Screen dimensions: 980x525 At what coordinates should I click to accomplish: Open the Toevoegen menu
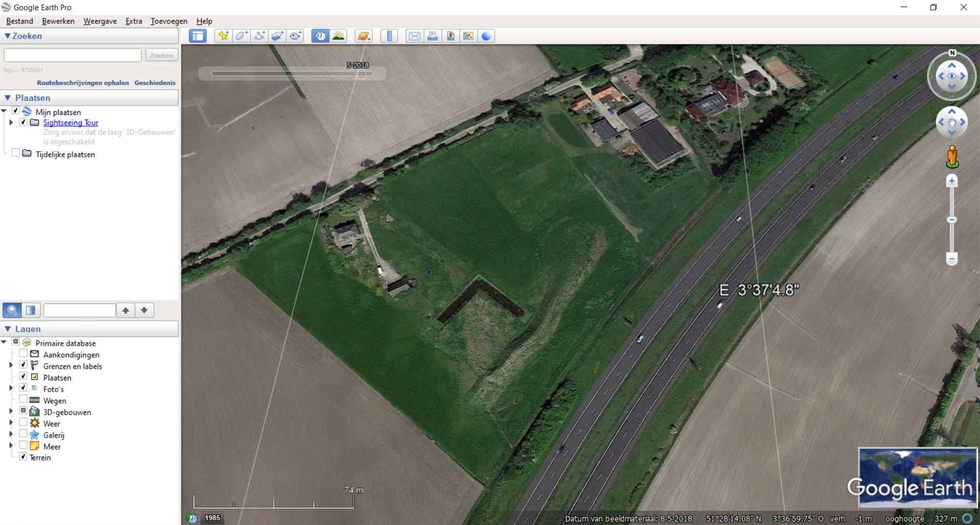(168, 21)
